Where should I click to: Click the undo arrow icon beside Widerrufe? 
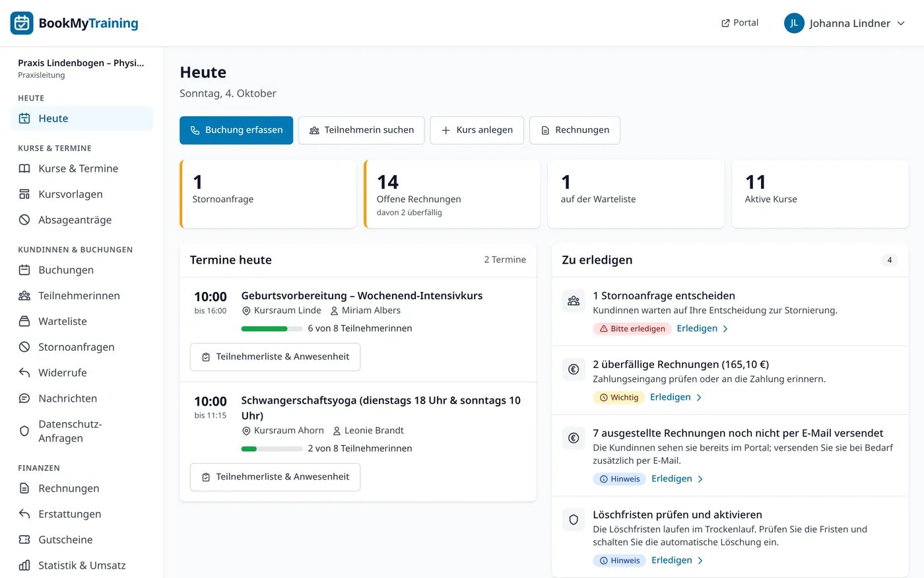coord(24,373)
